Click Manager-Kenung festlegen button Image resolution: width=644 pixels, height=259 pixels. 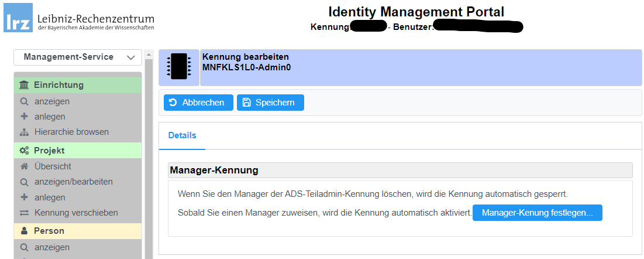point(537,213)
